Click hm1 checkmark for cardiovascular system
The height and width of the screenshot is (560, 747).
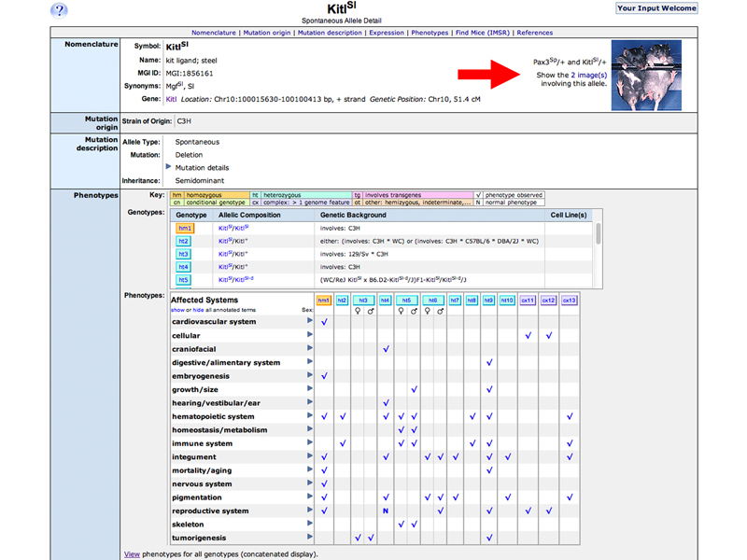(x=324, y=322)
